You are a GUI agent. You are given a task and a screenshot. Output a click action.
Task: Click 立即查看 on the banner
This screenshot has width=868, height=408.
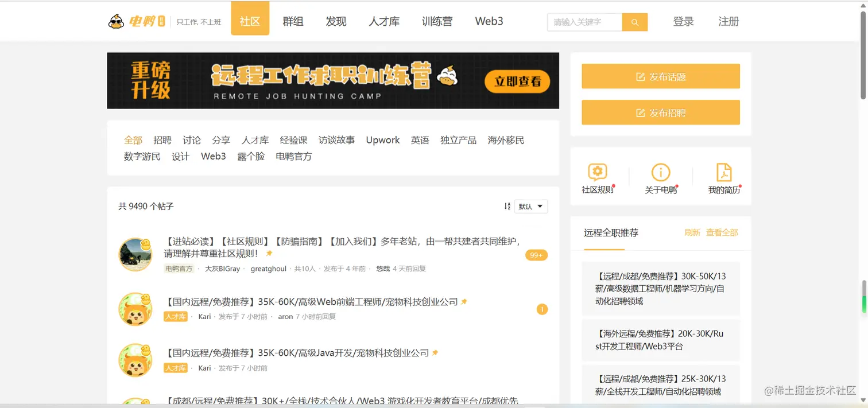click(517, 81)
